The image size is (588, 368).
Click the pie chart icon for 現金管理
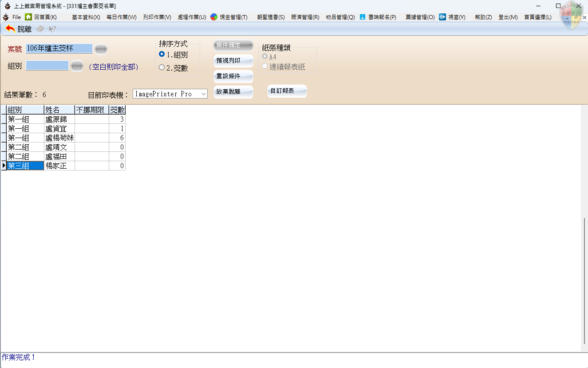coord(214,17)
